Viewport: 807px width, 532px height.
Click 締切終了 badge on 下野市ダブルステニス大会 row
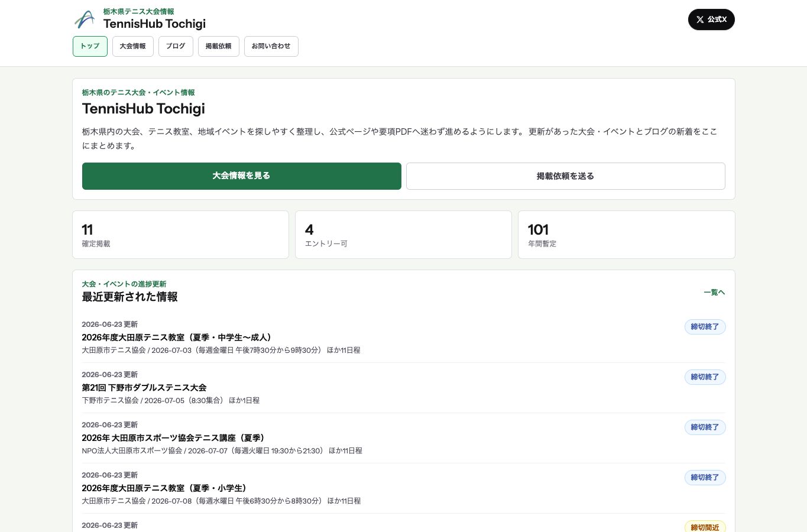pos(705,377)
